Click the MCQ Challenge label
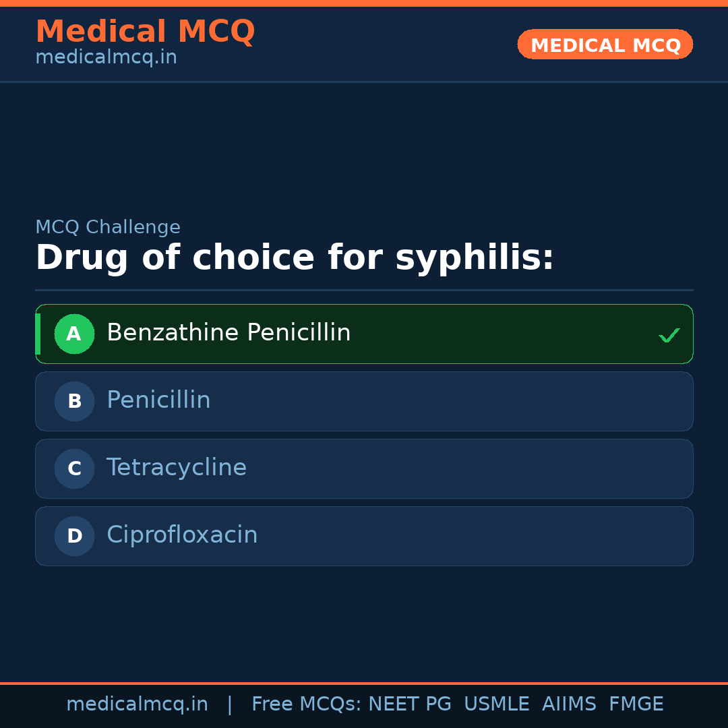 tap(108, 227)
